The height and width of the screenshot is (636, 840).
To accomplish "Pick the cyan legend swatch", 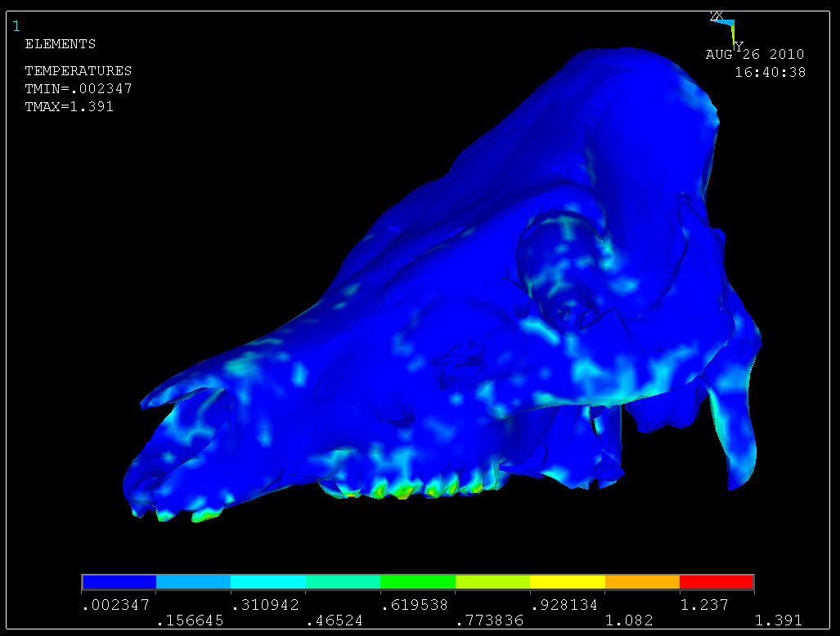I will pos(267,582).
